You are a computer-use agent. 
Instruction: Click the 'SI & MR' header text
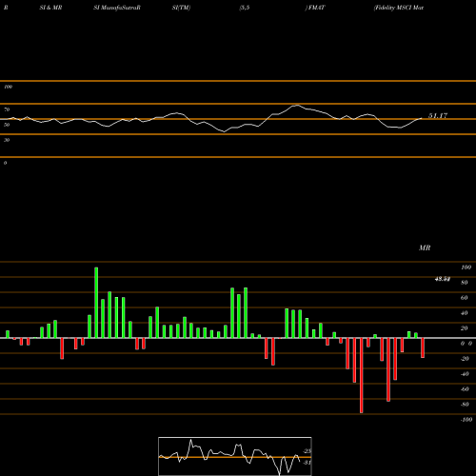point(50,8)
